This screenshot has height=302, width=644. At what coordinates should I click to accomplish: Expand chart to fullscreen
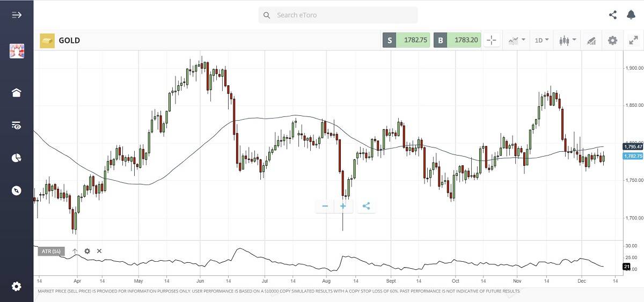[633, 40]
